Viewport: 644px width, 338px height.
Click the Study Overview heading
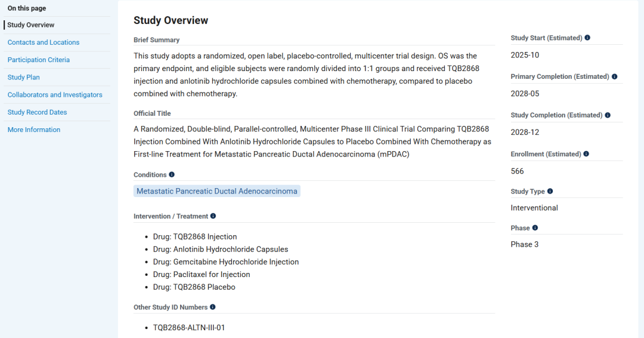(171, 20)
